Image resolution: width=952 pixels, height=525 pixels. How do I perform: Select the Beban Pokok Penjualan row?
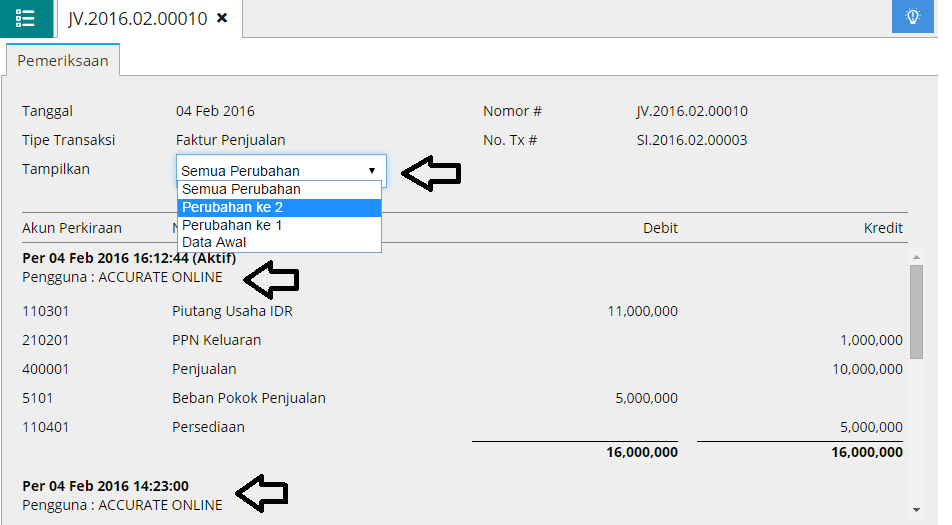point(249,398)
